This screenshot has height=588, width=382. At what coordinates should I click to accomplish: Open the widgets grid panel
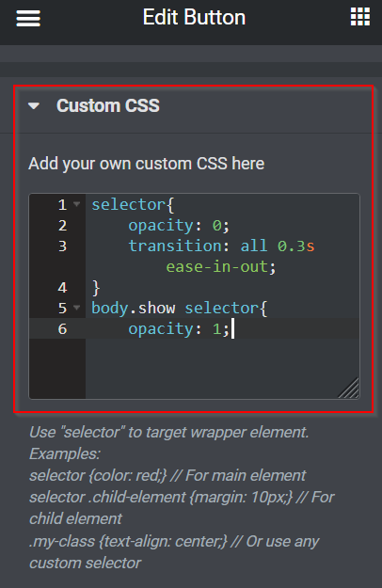[x=359, y=17]
